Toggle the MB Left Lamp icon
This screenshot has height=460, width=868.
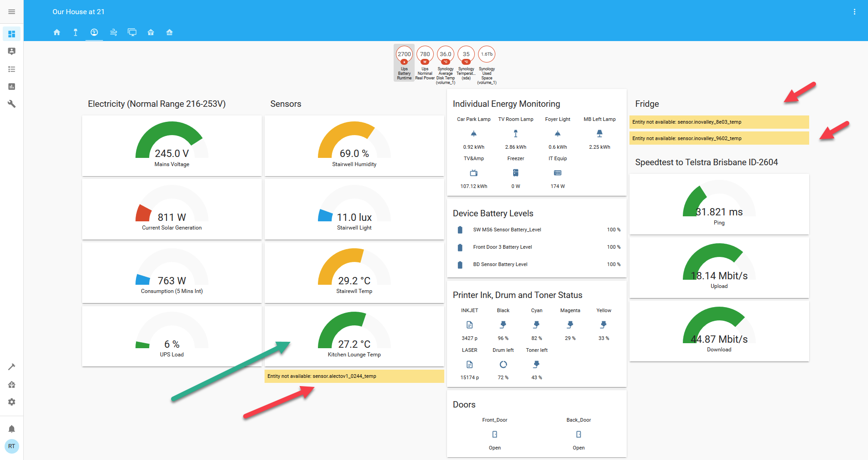600,134
